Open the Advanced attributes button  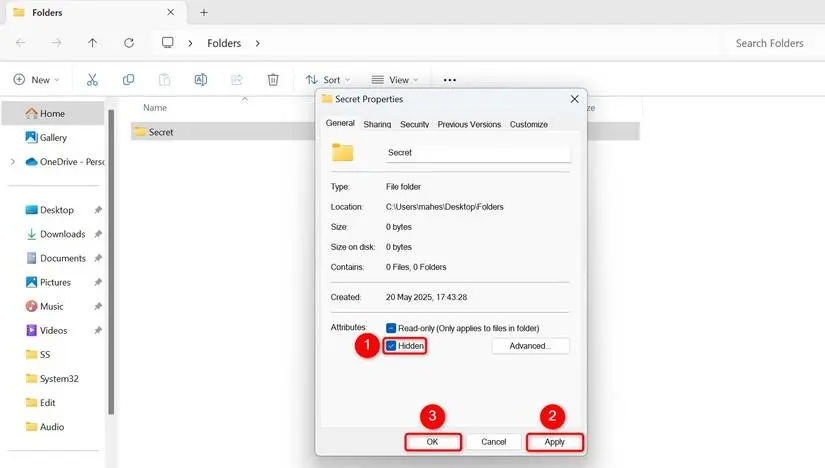(530, 346)
